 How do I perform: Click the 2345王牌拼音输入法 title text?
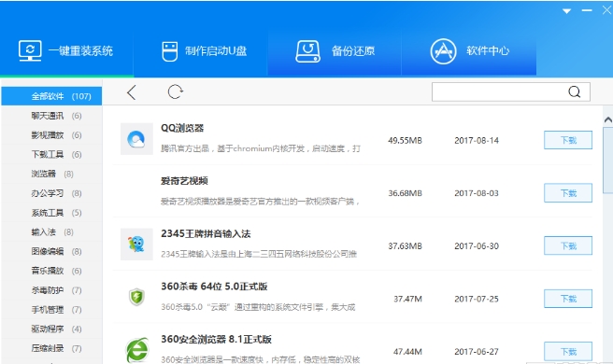206,233
